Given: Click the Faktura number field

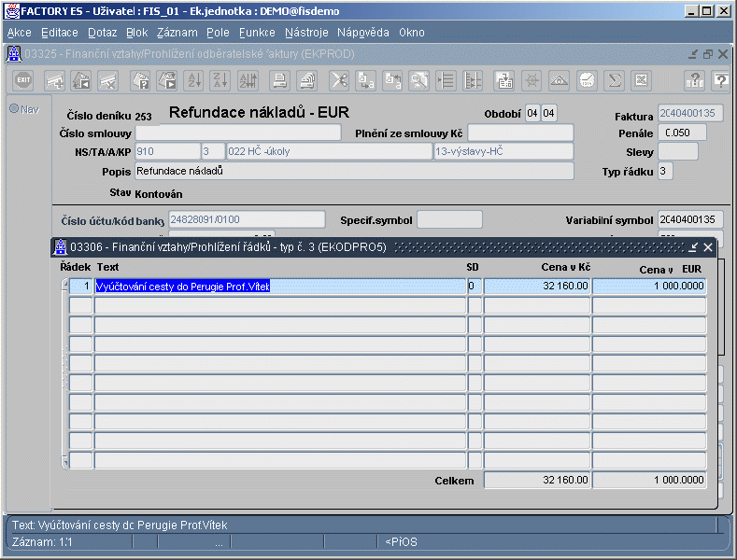Looking at the screenshot, I should pos(690,113).
